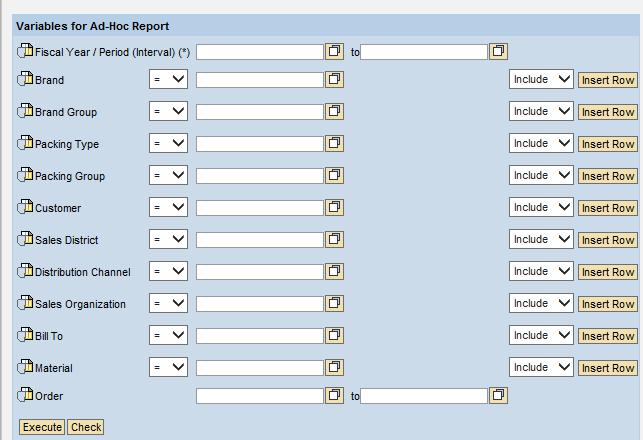
Task: Open the Include dropdown for Sales Organization
Action: (541, 303)
